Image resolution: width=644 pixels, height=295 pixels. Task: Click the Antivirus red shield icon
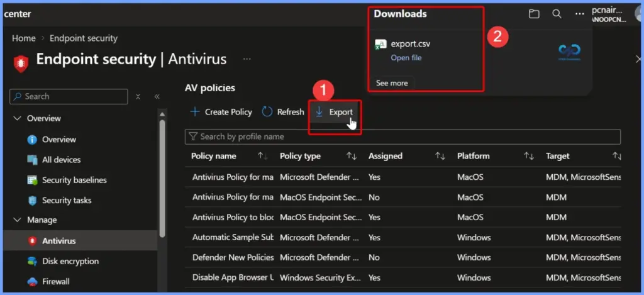[x=32, y=241]
